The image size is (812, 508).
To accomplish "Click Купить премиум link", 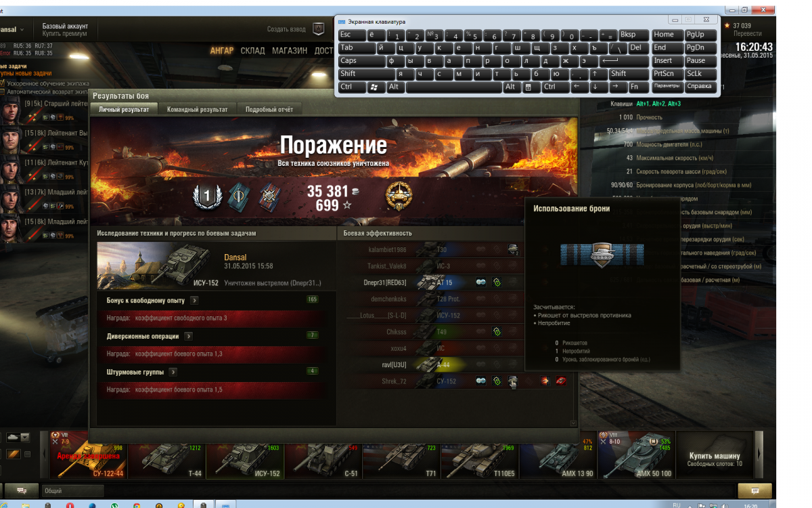I will click(64, 33).
